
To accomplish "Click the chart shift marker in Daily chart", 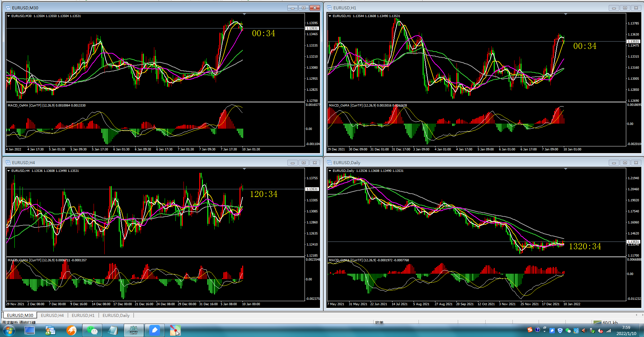I will pyautogui.click(x=566, y=169).
